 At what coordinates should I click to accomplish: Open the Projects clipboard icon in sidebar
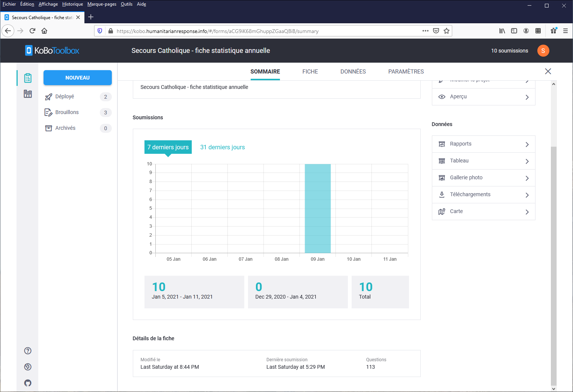(27, 78)
